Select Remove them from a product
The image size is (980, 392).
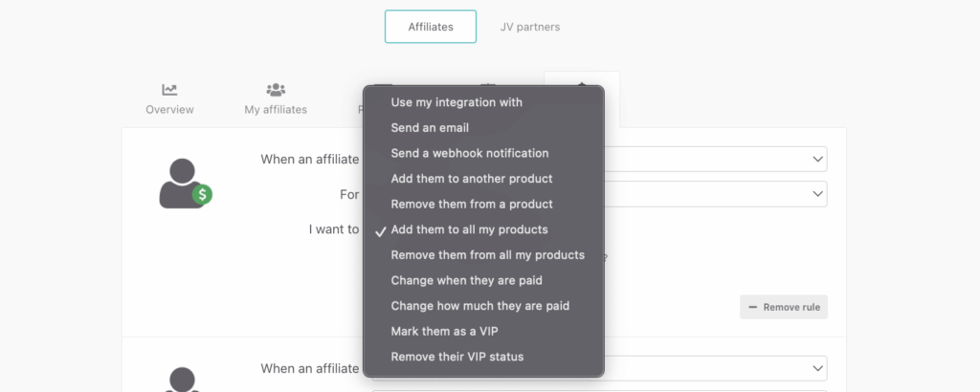tap(472, 204)
